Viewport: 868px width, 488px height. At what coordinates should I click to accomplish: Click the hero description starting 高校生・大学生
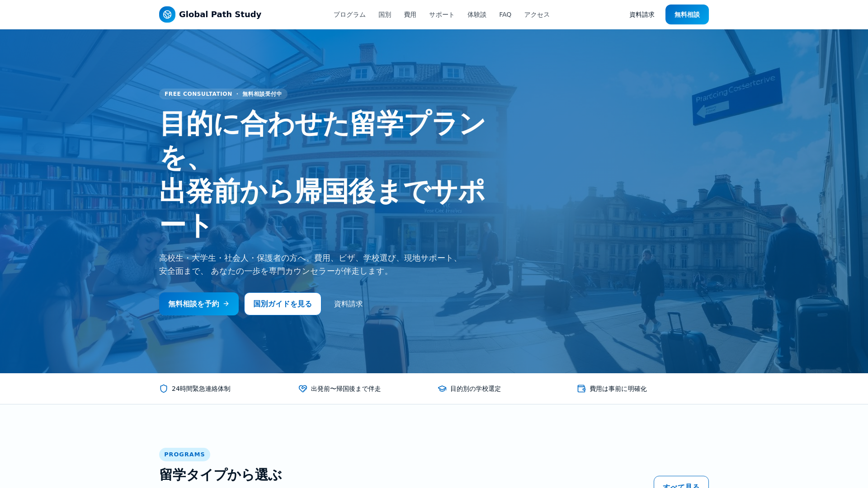310,264
